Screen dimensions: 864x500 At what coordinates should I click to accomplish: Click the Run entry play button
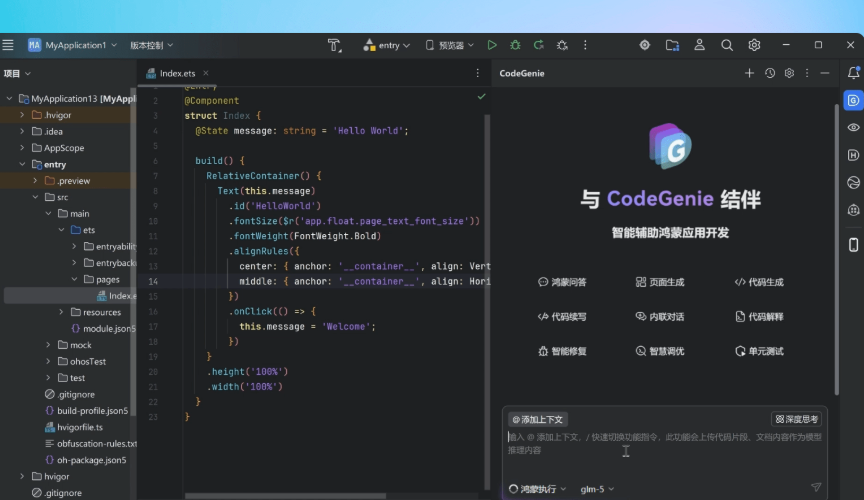[492, 45]
